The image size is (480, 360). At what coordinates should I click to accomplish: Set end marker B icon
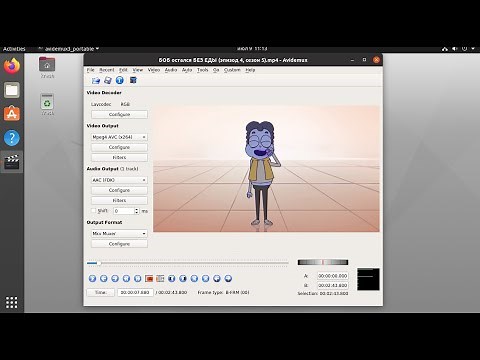click(160, 278)
